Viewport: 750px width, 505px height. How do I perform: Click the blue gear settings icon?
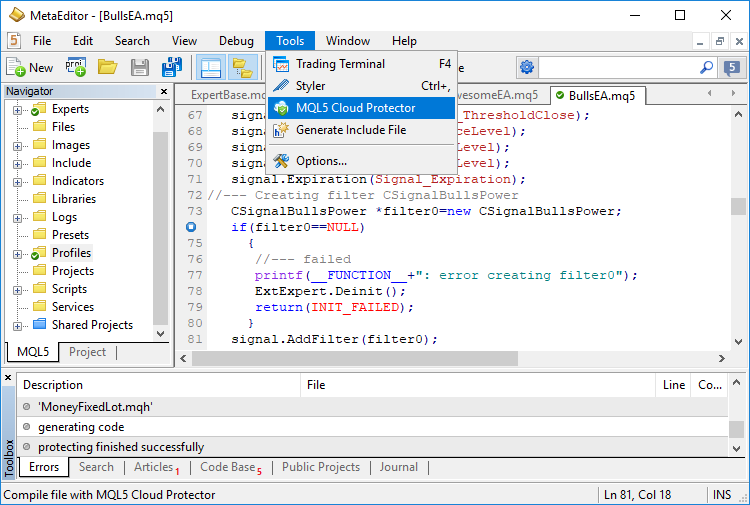pyautogui.click(x=527, y=67)
